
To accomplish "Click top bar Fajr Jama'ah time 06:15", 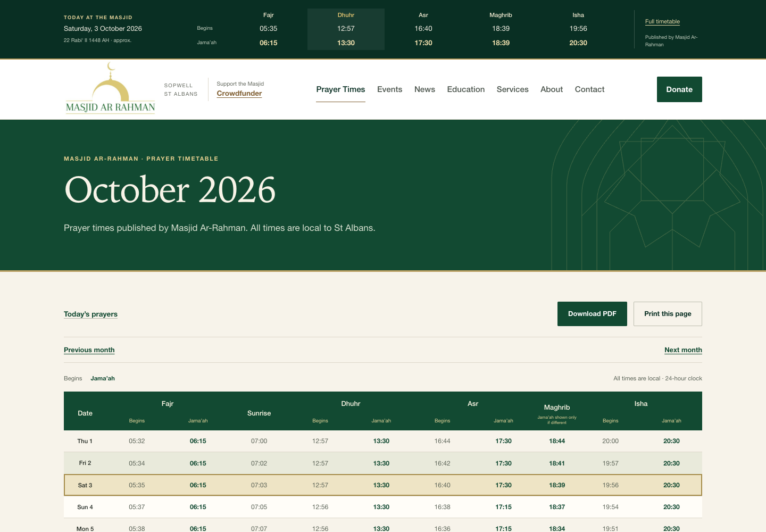I will (269, 43).
